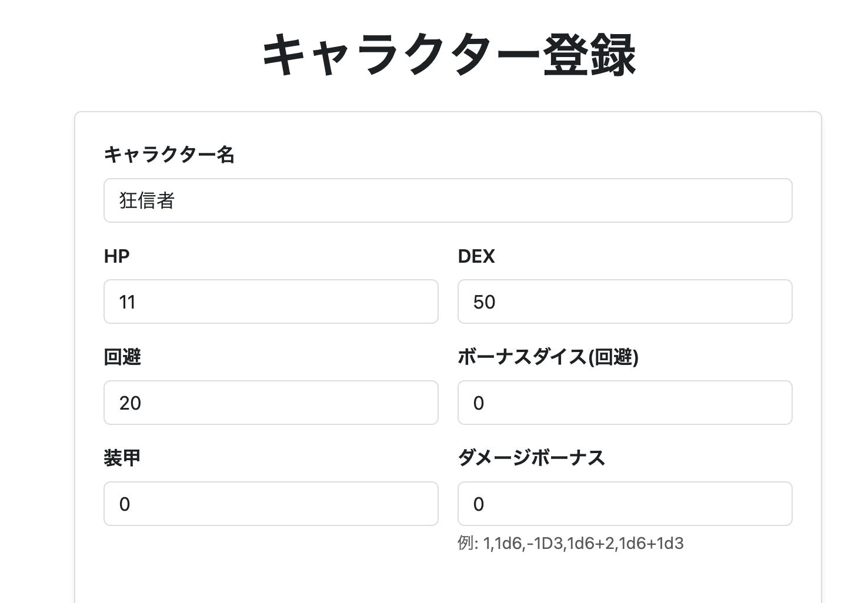
Task: Click the HP label above its input
Action: pyautogui.click(x=116, y=256)
